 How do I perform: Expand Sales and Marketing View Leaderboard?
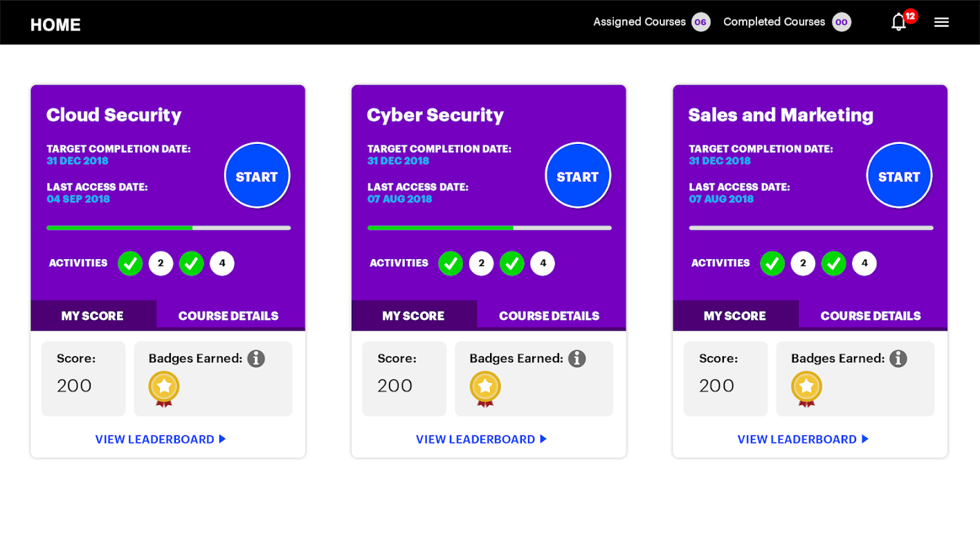coord(803,439)
